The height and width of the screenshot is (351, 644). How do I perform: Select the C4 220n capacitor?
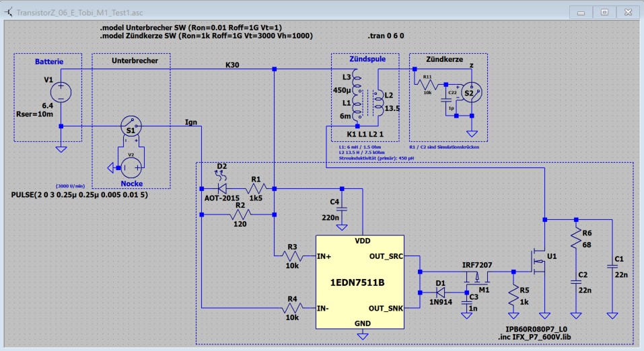click(341, 209)
